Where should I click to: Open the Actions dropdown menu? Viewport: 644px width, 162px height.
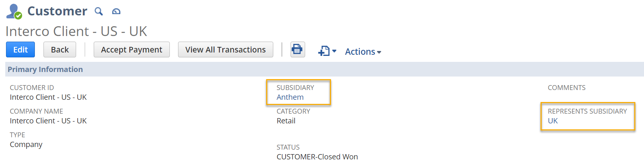(363, 52)
